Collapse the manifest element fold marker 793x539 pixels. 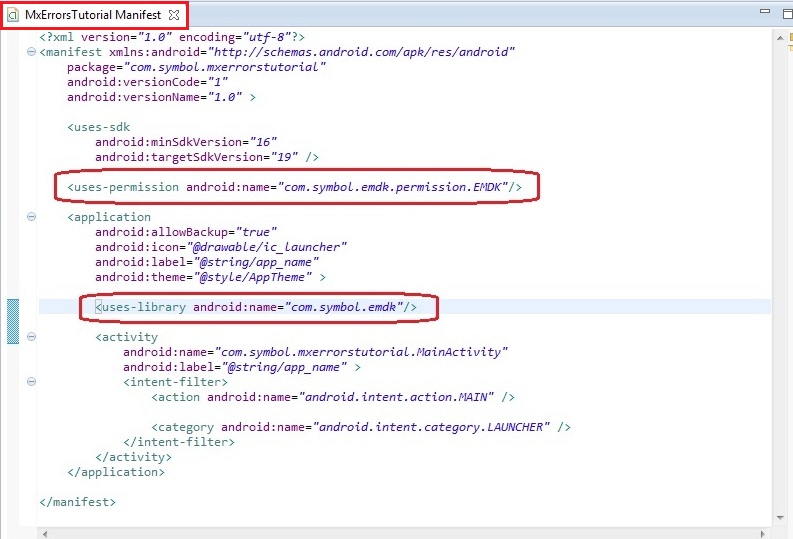pyautogui.click(x=32, y=52)
